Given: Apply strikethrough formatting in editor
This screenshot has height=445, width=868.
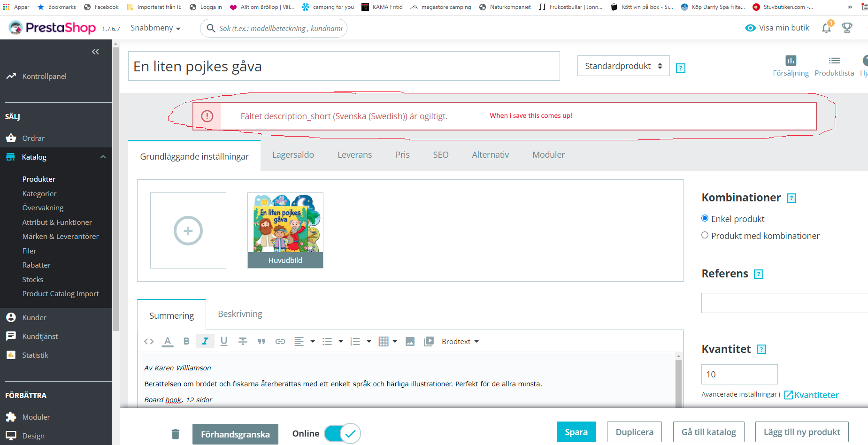Looking at the screenshot, I should click(x=243, y=341).
